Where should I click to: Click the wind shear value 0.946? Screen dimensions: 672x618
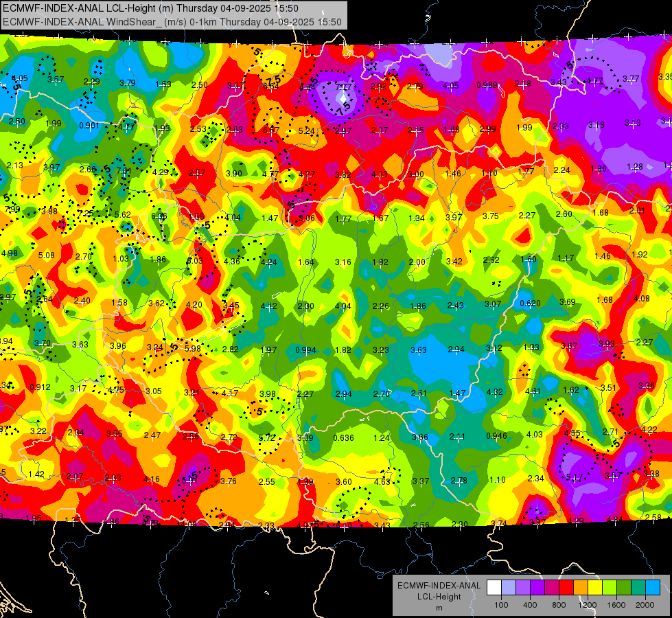point(496,436)
